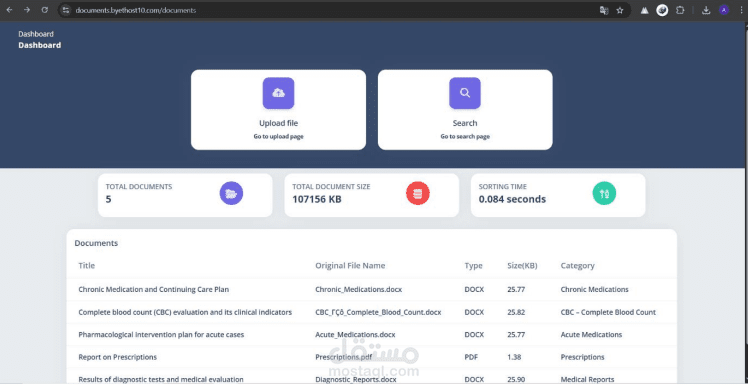This screenshot has width=748, height=387.
Task: Click file name Prescriptions.pdf
Action: pyautogui.click(x=344, y=357)
